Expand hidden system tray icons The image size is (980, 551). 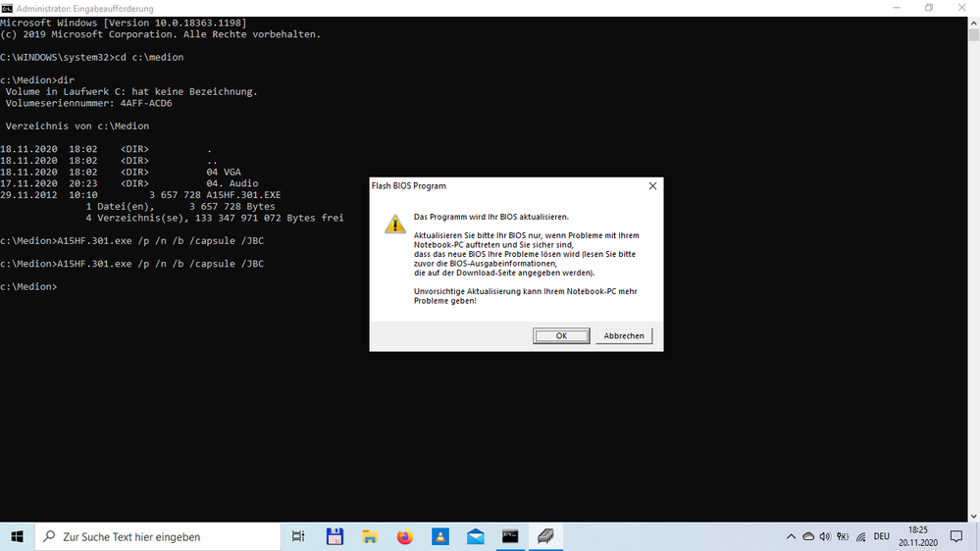pyautogui.click(x=791, y=536)
